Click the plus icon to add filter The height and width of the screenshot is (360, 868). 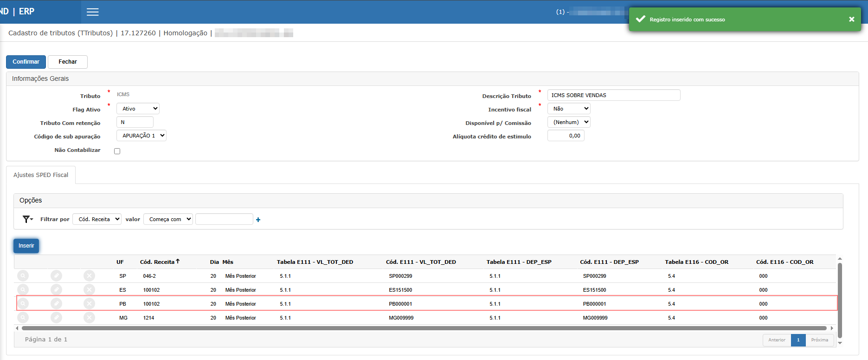[x=258, y=220]
